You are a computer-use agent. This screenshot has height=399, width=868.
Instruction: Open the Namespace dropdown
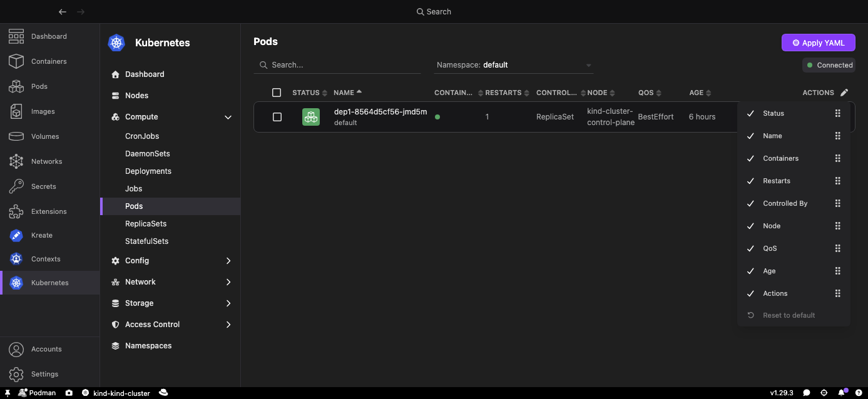click(x=513, y=65)
